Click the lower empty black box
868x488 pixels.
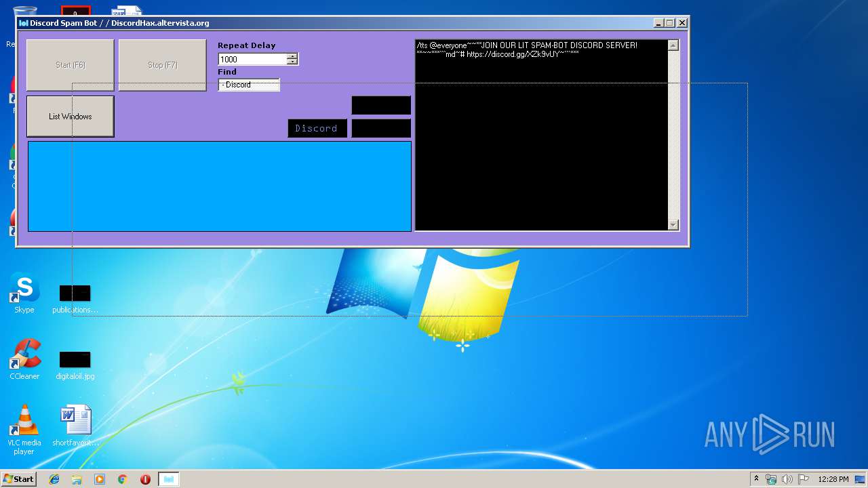pos(381,128)
